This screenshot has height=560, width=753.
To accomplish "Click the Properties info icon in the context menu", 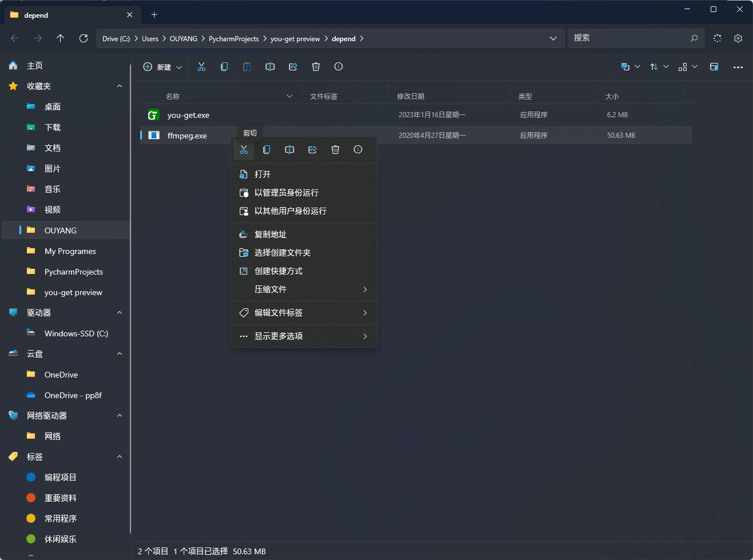I will (358, 150).
